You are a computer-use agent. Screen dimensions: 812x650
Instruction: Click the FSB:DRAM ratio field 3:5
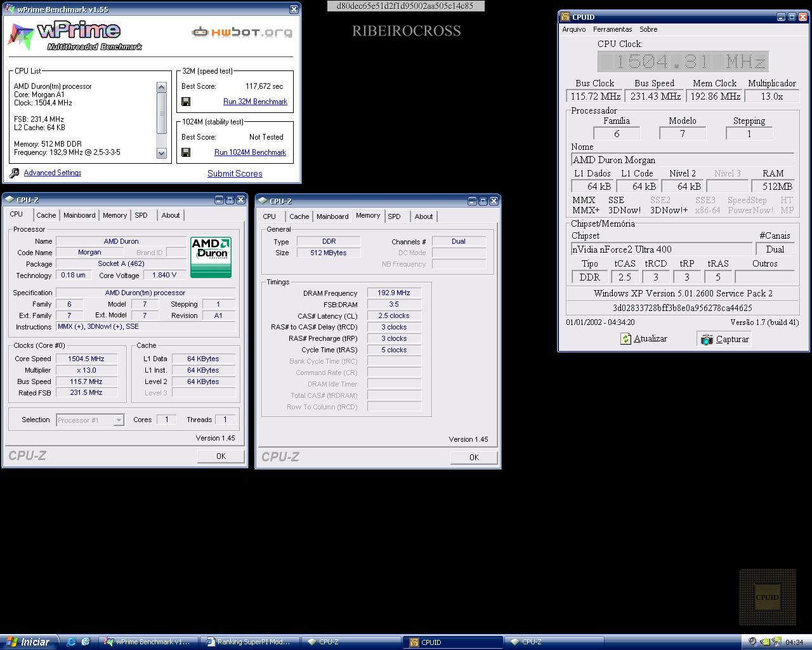pos(394,304)
